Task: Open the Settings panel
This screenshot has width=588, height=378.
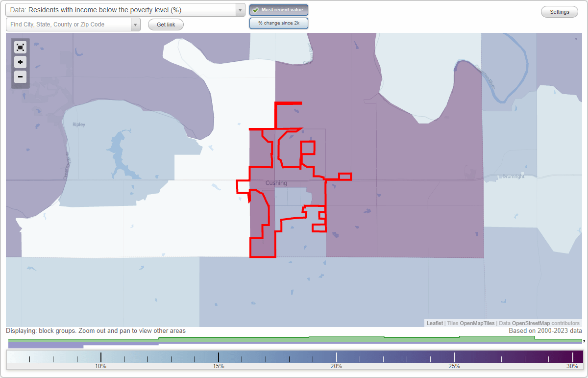Action: point(559,11)
